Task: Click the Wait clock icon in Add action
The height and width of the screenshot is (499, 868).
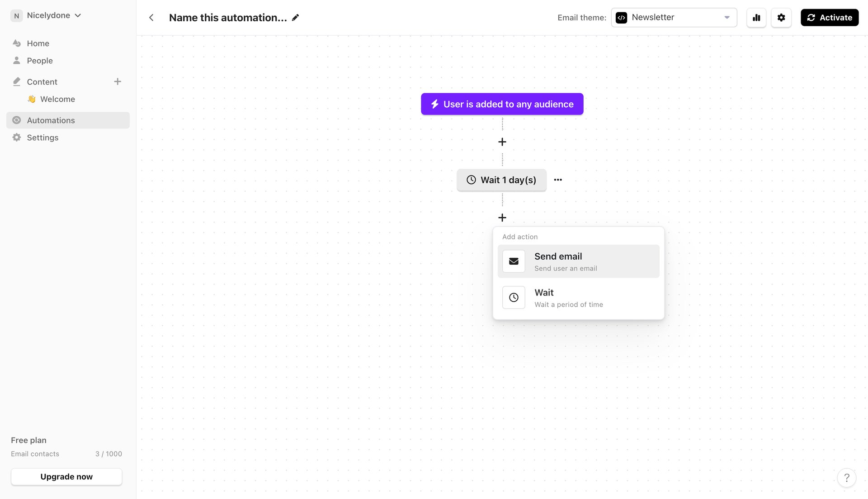Action: 513,297
